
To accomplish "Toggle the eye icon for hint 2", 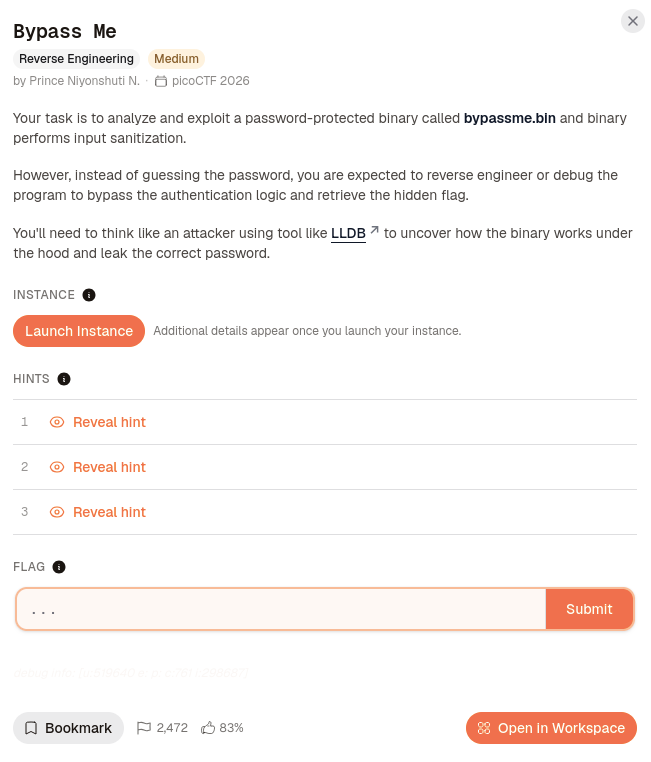I will (57, 468).
